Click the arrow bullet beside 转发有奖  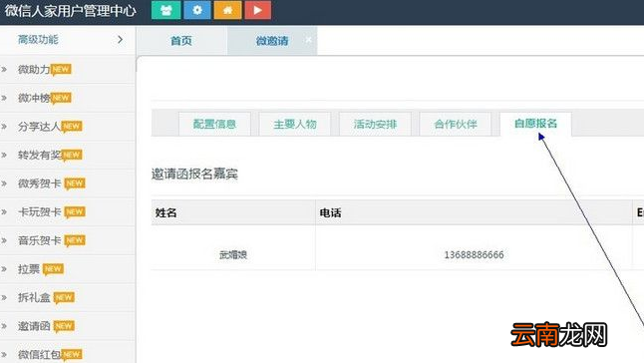(x=4, y=155)
